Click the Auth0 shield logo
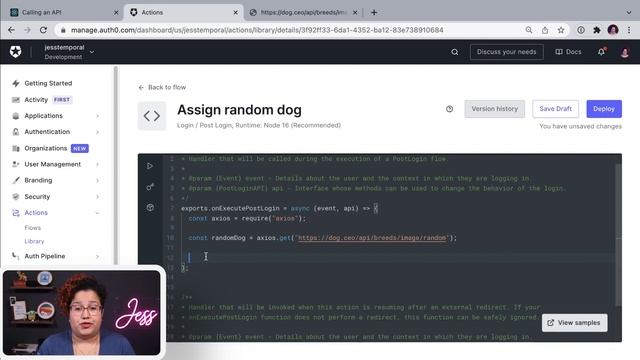 16,52
